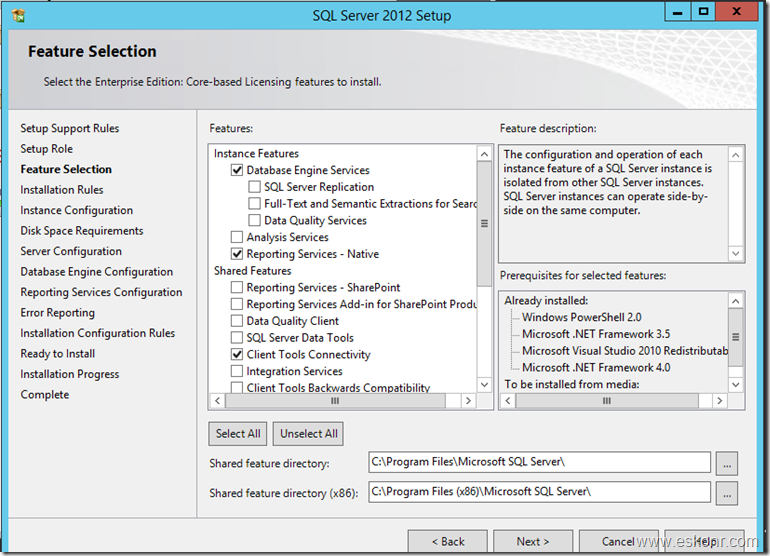This screenshot has width=770, height=556.
Task: Tick the Integration Services checkbox
Action: tap(237, 371)
